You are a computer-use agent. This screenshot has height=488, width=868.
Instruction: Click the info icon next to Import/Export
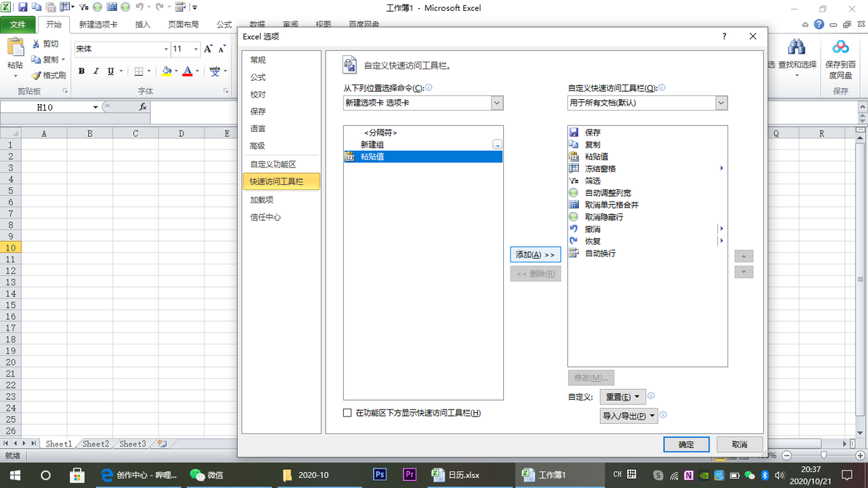click(663, 415)
